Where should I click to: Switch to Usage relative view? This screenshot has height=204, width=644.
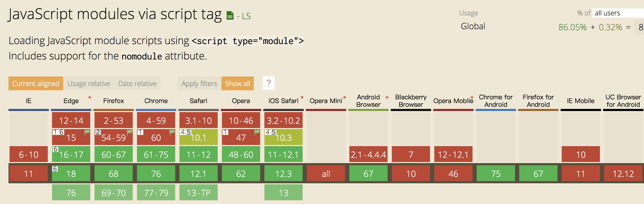tap(89, 83)
